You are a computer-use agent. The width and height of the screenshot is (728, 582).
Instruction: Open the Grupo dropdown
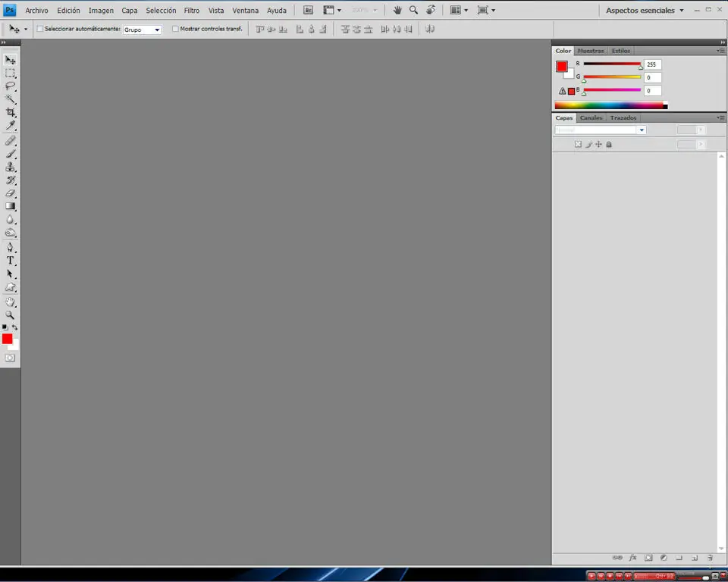(x=142, y=30)
